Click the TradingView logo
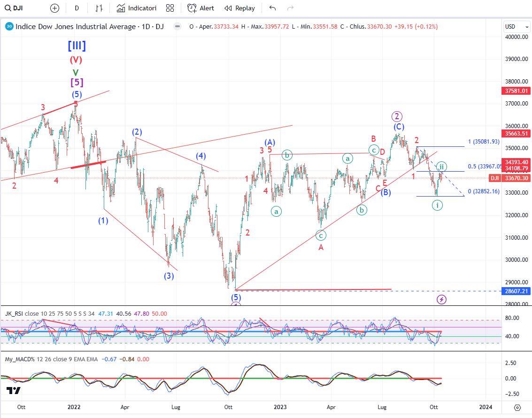The width and height of the screenshot is (532, 418). click(x=14, y=390)
